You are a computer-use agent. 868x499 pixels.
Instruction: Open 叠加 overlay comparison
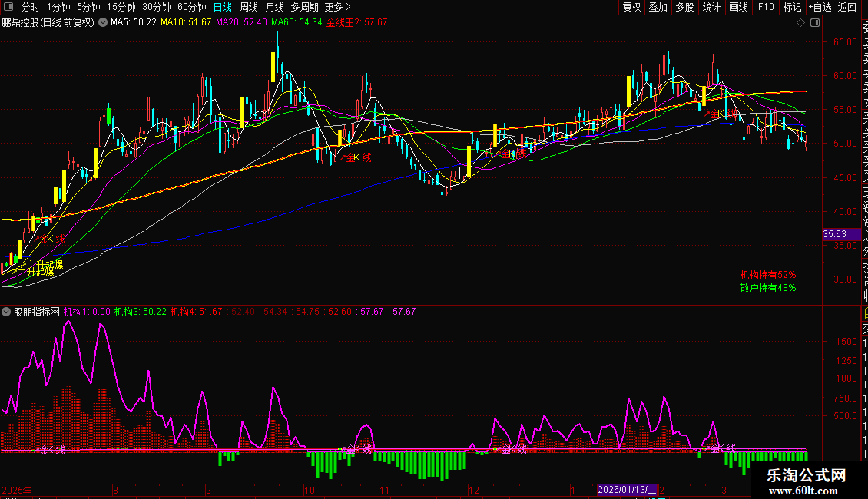coord(658,7)
